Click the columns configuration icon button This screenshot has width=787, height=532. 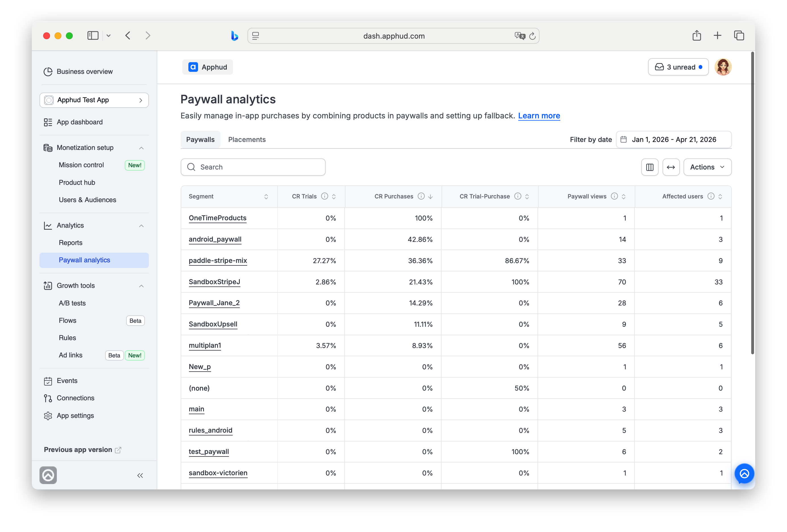click(x=649, y=167)
